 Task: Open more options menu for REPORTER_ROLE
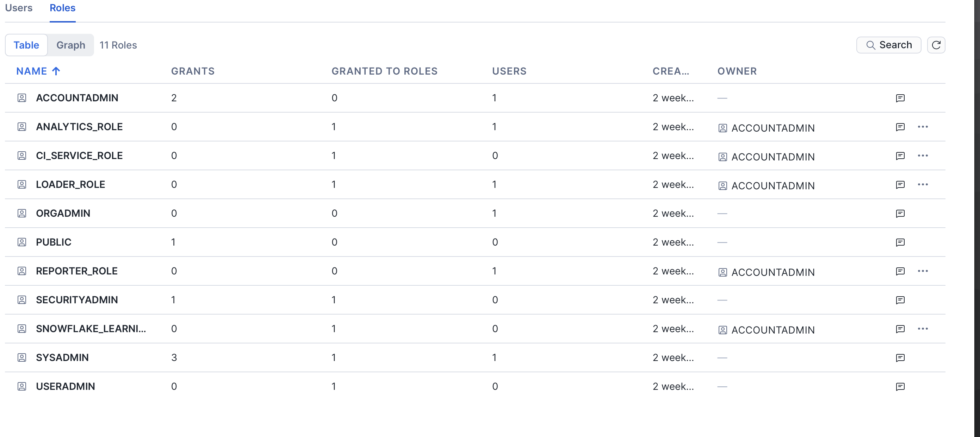click(923, 271)
